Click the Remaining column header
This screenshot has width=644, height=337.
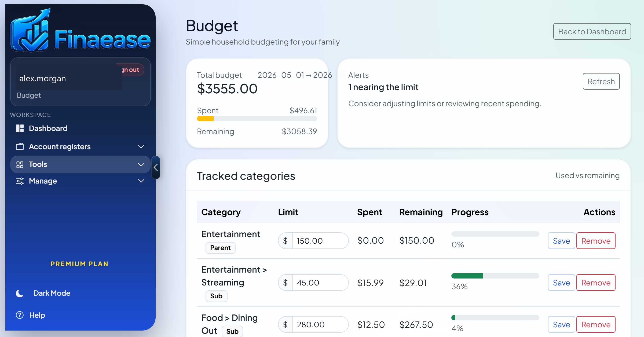421,212
